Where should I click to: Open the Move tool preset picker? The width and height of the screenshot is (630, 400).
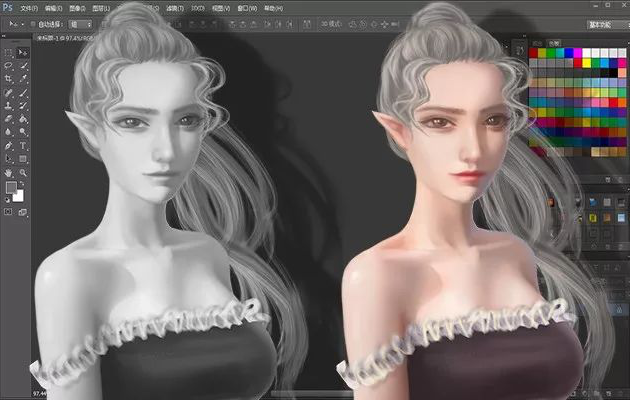click(x=16, y=24)
